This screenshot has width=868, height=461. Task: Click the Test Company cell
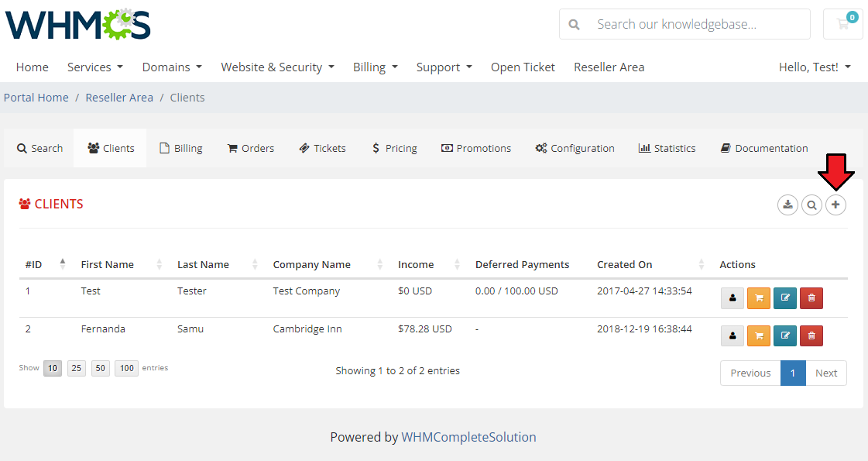pos(306,291)
